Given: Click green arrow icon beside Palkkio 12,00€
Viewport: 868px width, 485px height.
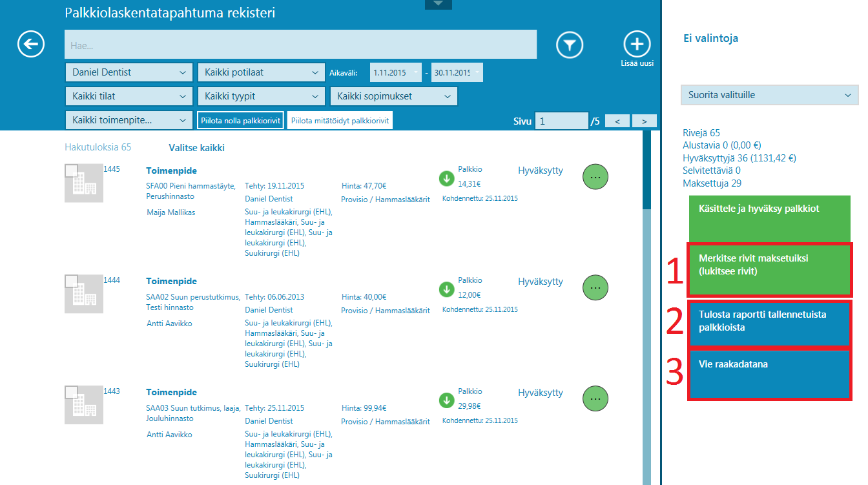Looking at the screenshot, I should (x=446, y=289).
